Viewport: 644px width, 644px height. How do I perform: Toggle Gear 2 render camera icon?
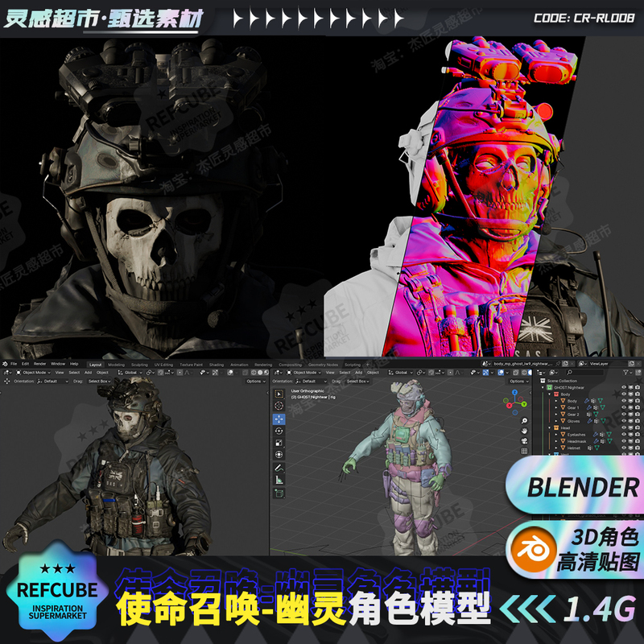[637, 415]
